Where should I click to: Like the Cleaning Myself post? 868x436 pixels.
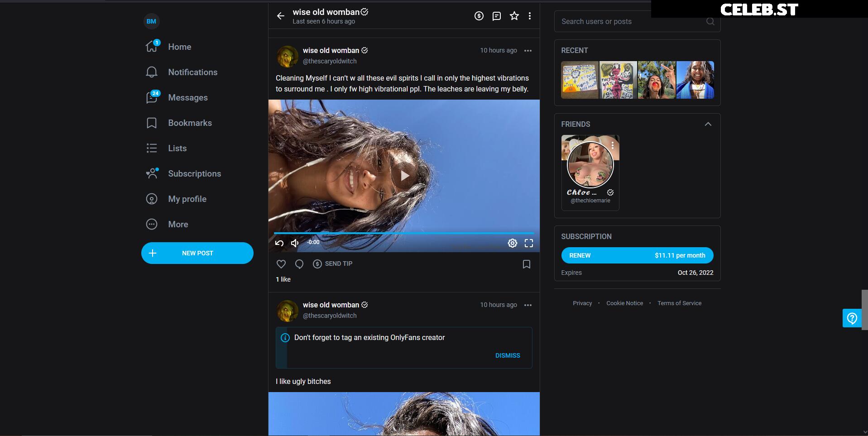281,264
